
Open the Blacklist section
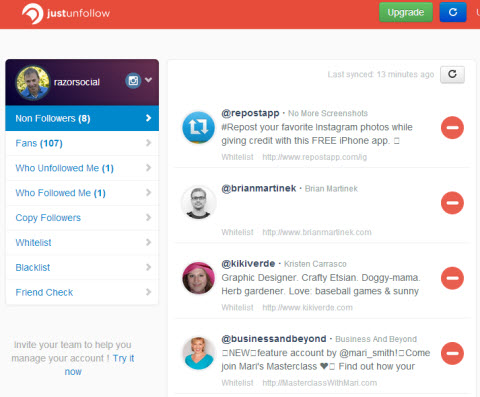click(x=82, y=267)
